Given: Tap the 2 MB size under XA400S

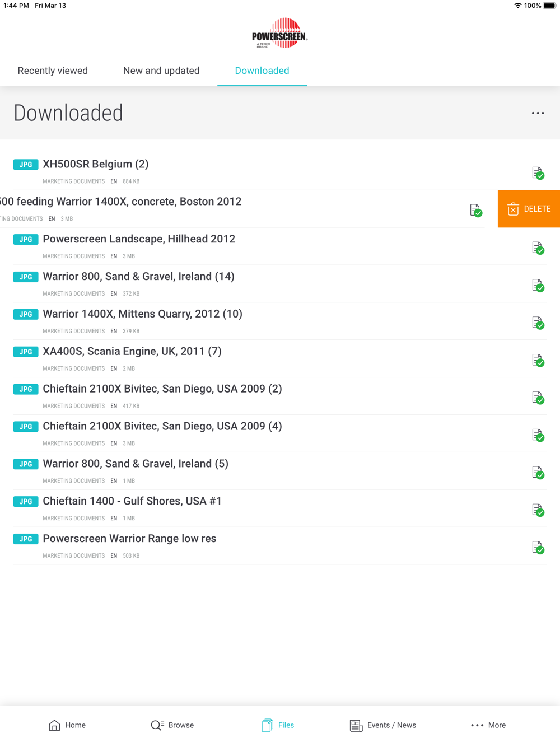Looking at the screenshot, I should tap(129, 369).
